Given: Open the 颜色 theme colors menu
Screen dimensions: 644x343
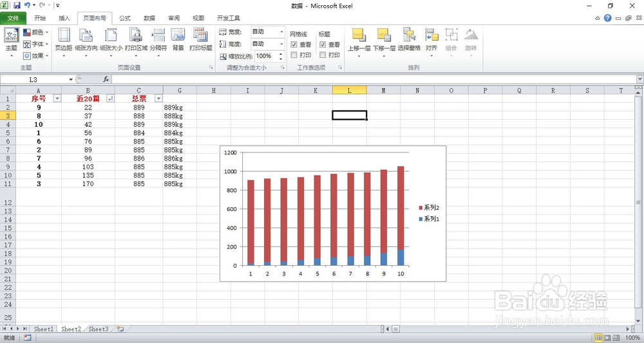Looking at the screenshot, I should [x=35, y=32].
